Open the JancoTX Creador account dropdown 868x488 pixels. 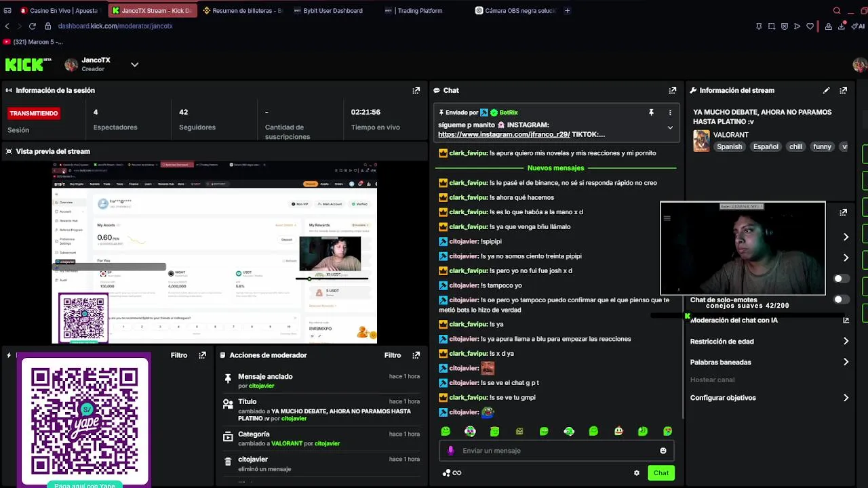tap(134, 64)
